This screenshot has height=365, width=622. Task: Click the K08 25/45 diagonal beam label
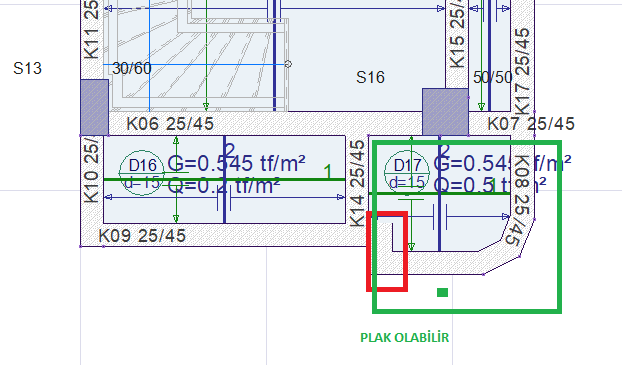point(521,200)
